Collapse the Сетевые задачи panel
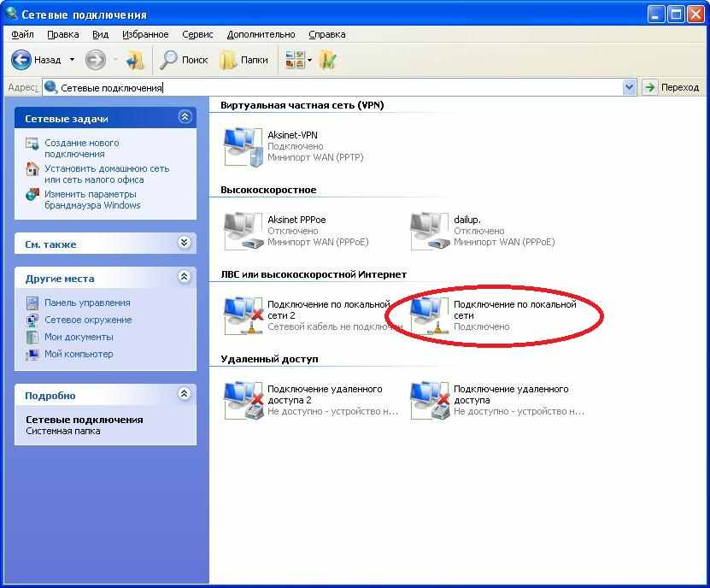This screenshot has width=710, height=588. [185, 117]
